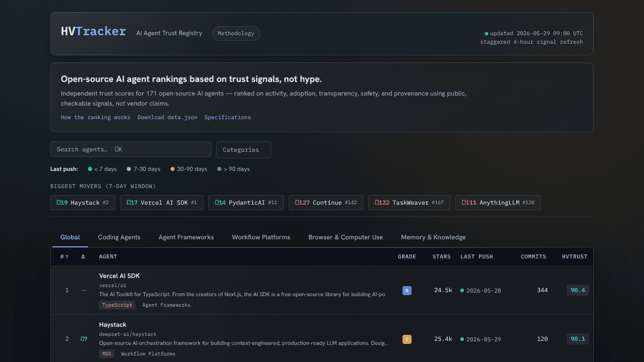Screen dimensions: 644x362
Task: Download data.json file link
Action: click(168, 117)
